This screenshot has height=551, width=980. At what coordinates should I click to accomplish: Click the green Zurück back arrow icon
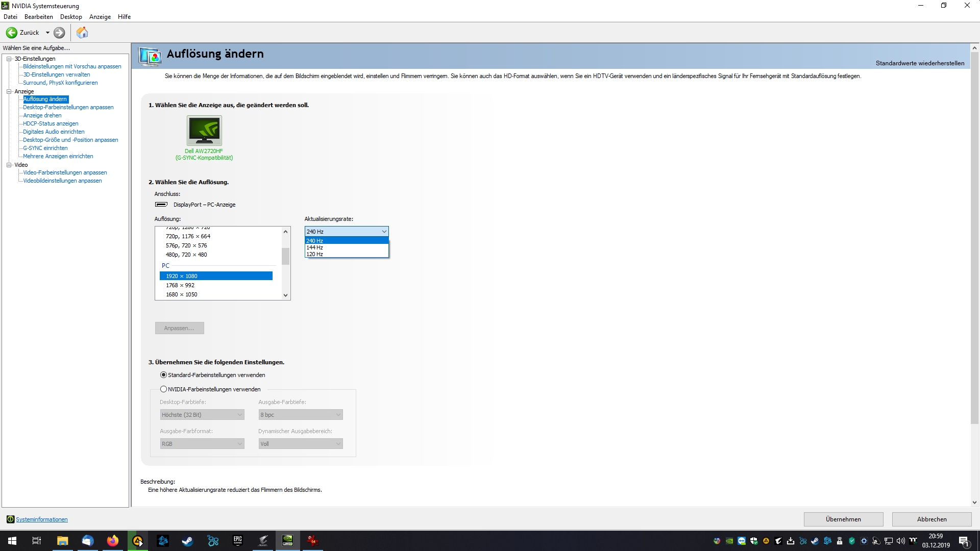point(11,33)
